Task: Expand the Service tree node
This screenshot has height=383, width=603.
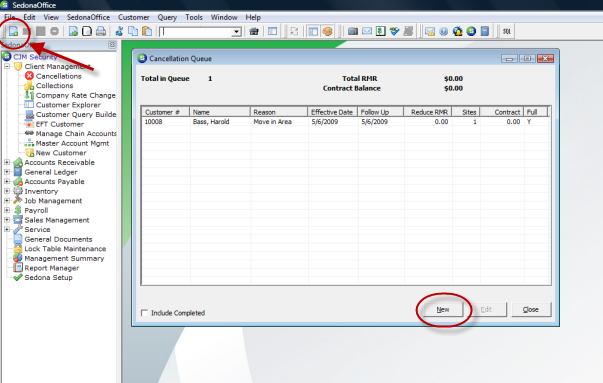Action: (7, 229)
